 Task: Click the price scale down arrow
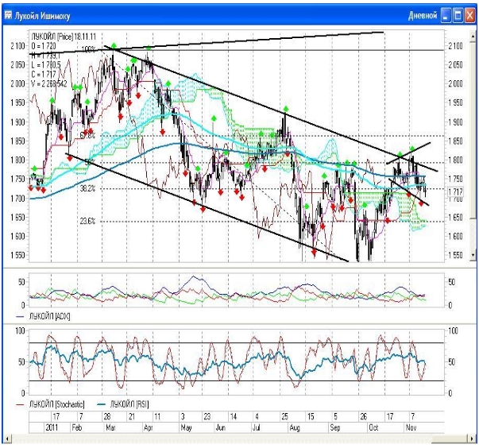[x=473, y=254]
